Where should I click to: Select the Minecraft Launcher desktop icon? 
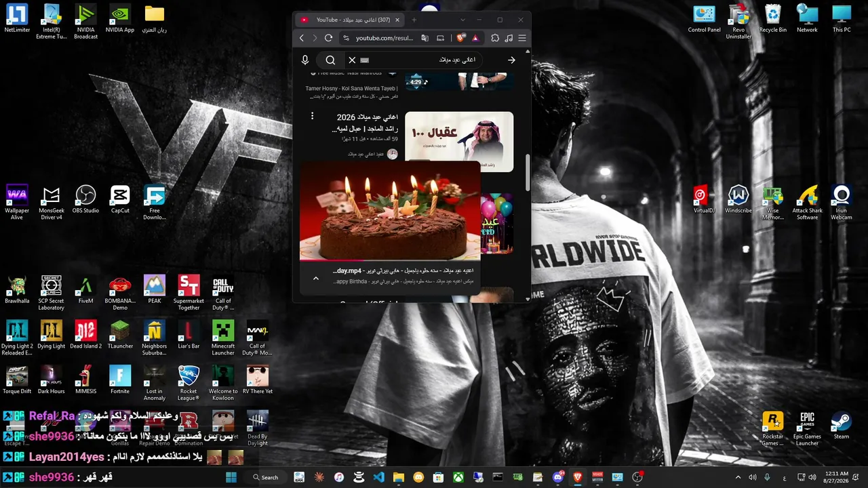pyautogui.click(x=223, y=338)
